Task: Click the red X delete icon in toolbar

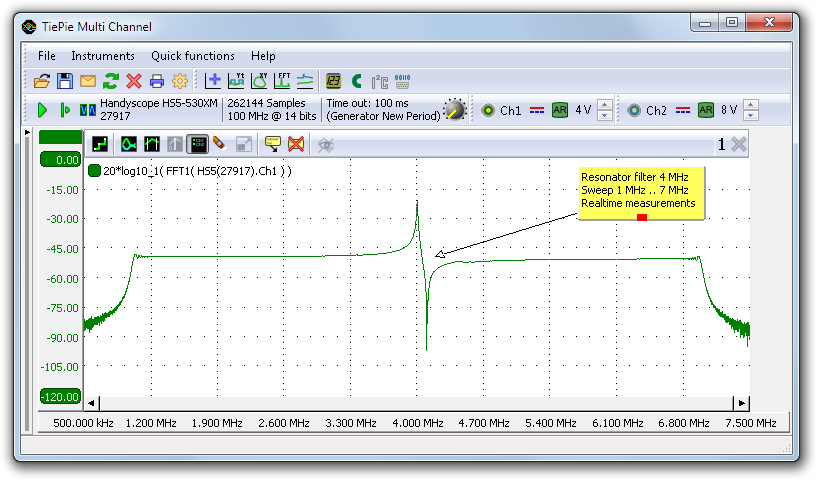Action: coord(133,81)
